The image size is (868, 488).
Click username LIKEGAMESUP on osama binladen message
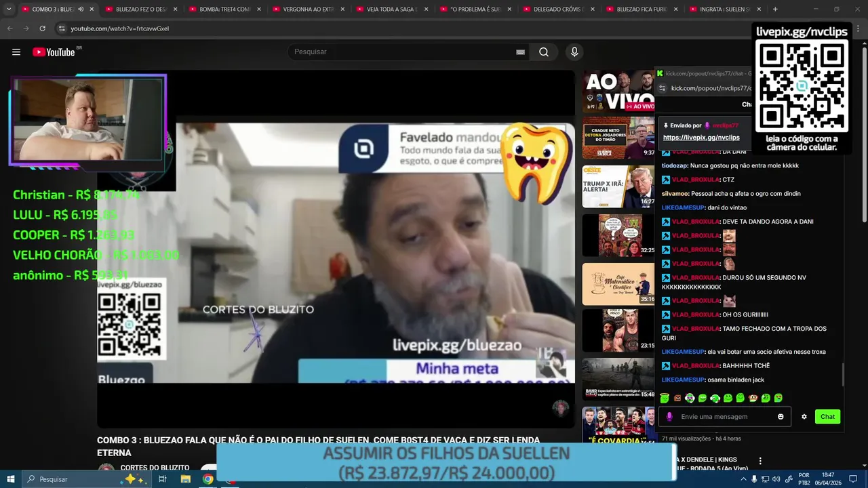click(x=683, y=380)
